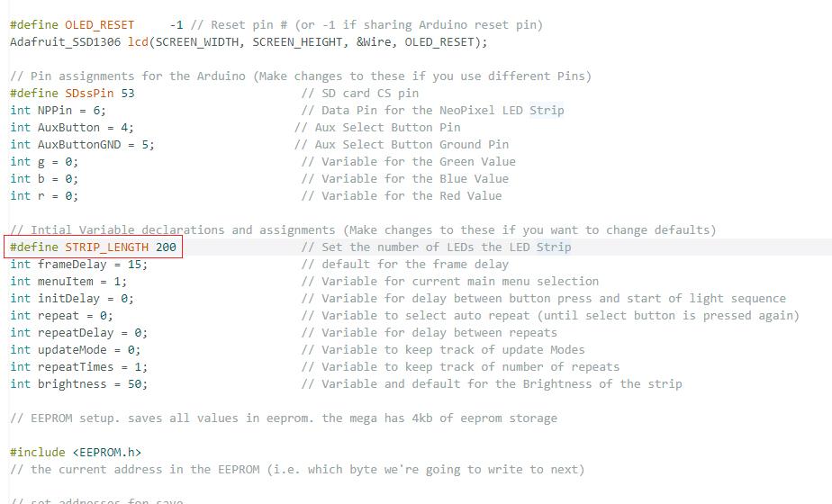Click the OLED_RESET macro name
The image size is (832, 504).
tap(99, 25)
